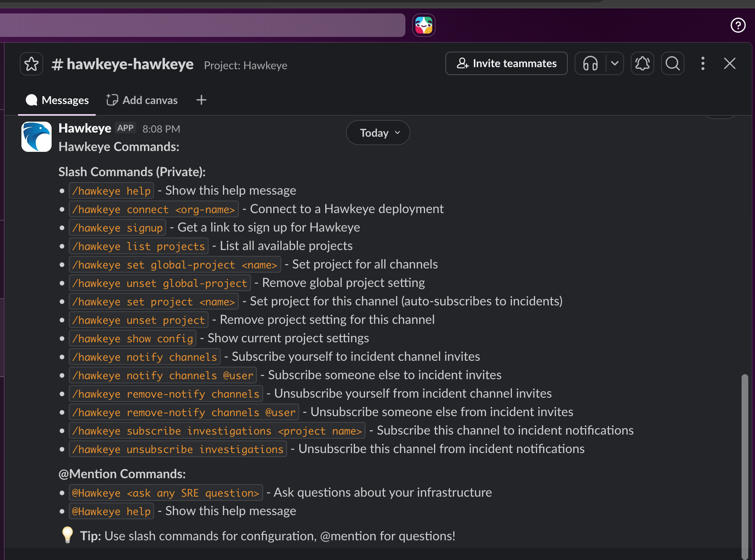Image resolution: width=755 pixels, height=560 pixels.
Task: Star the hawkeye-hawkeye channel
Action: click(x=31, y=63)
